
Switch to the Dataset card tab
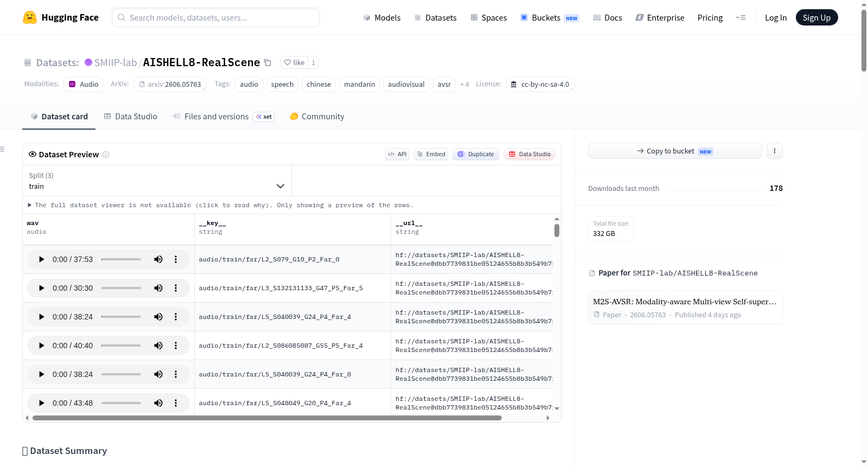59,117
